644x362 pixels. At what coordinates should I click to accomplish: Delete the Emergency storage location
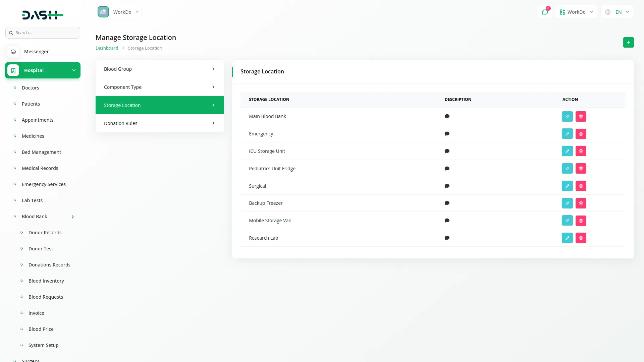tap(581, 134)
